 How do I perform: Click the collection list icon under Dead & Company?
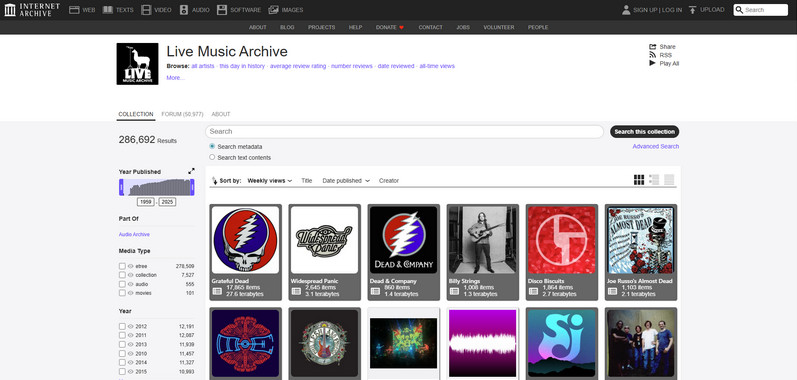click(x=375, y=291)
